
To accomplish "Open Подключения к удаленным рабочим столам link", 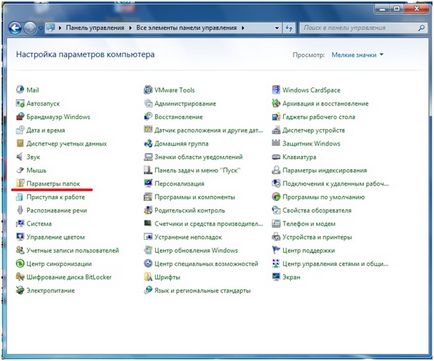I will (336, 184).
